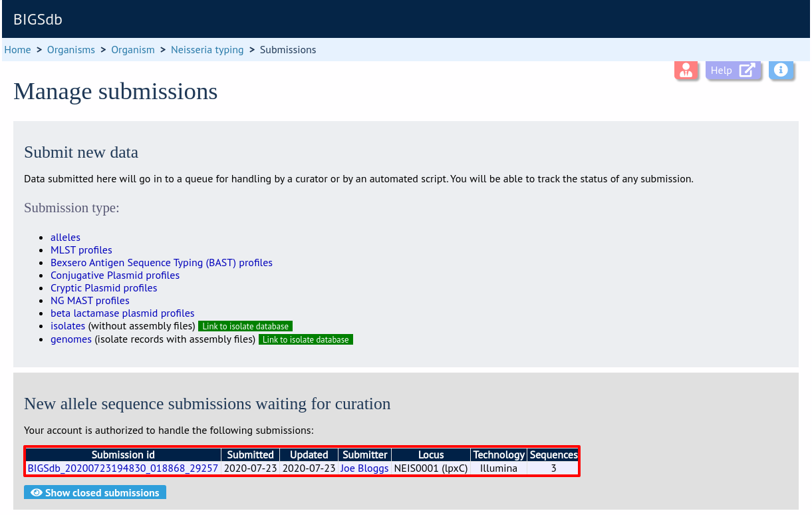812x515 pixels.
Task: Click the Submission id column header
Action: 123,455
